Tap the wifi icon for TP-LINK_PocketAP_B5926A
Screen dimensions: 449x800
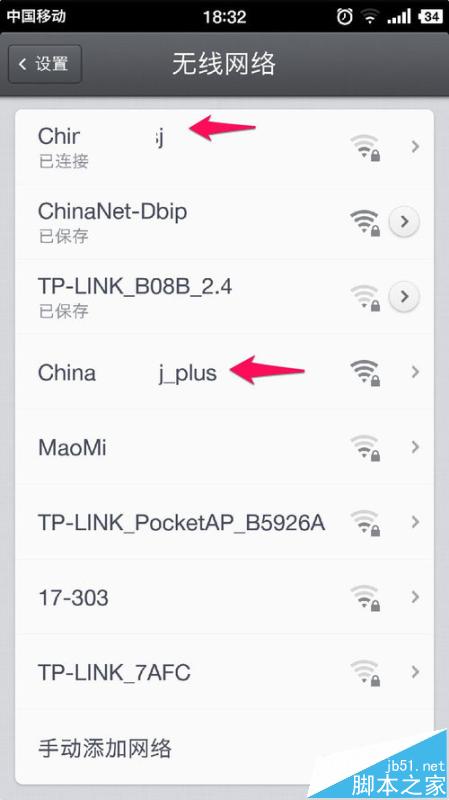[365, 522]
